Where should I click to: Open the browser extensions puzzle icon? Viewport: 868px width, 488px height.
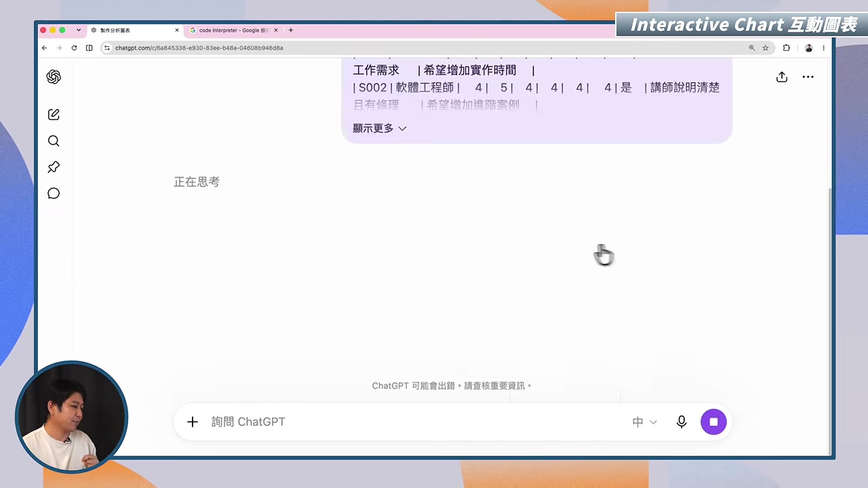click(x=787, y=48)
